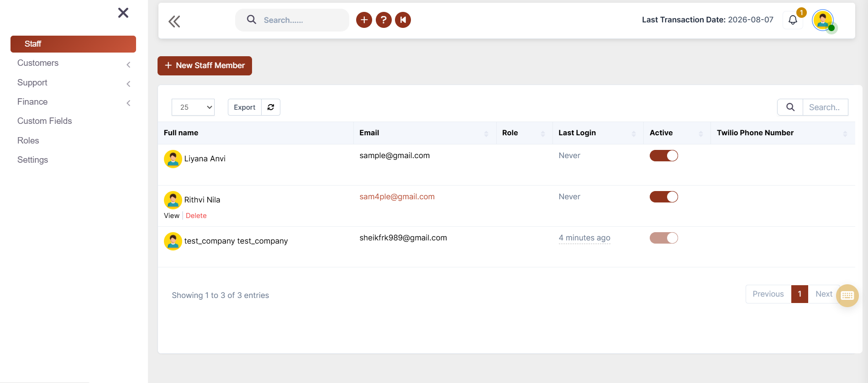Toggle active switch for test_company

[664, 238]
